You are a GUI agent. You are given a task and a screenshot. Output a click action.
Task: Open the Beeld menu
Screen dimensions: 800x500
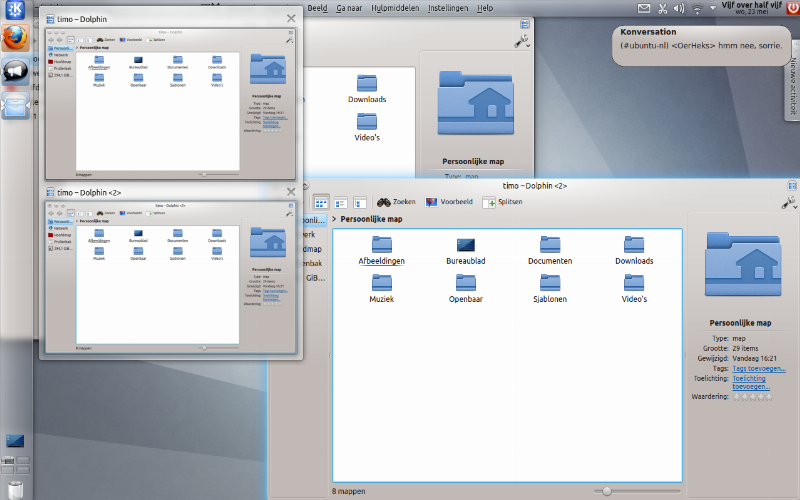click(x=317, y=8)
